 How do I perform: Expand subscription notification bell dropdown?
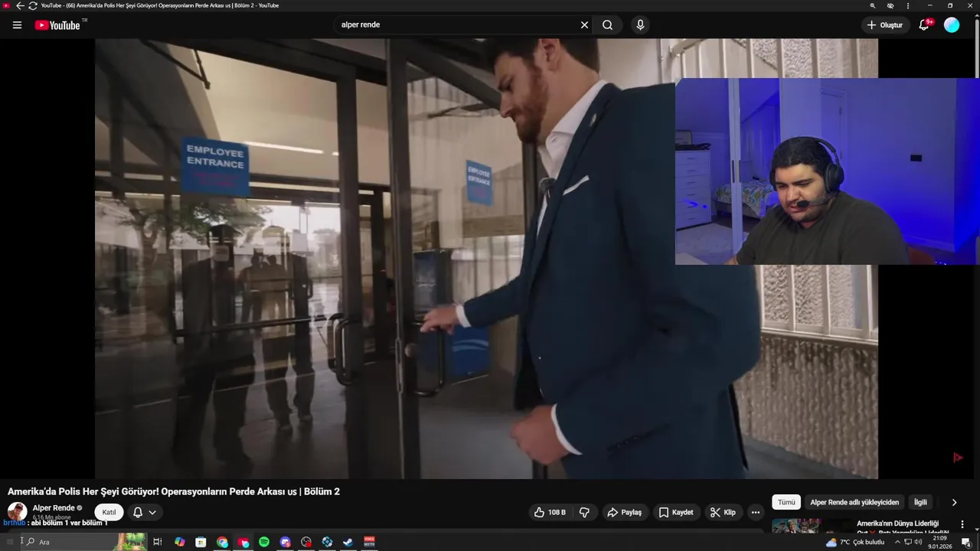click(x=145, y=513)
